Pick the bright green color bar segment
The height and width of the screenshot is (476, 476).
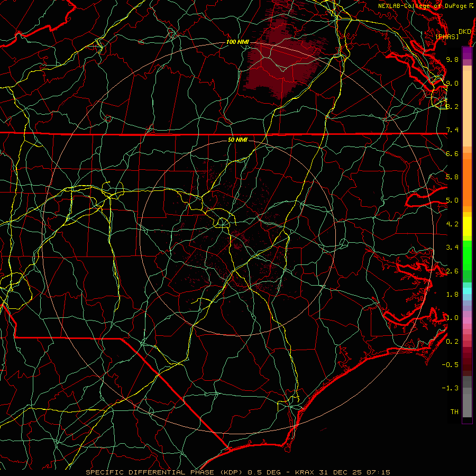coord(467,255)
